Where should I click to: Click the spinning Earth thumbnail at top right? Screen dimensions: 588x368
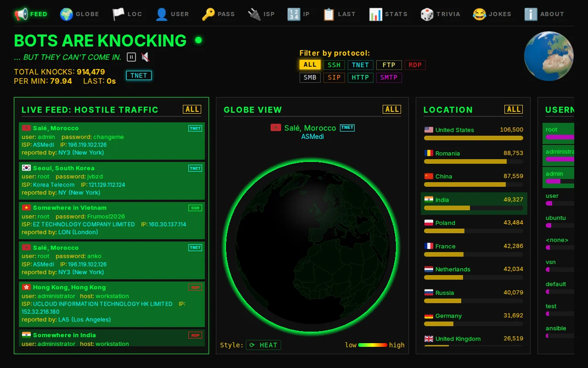coord(549,56)
